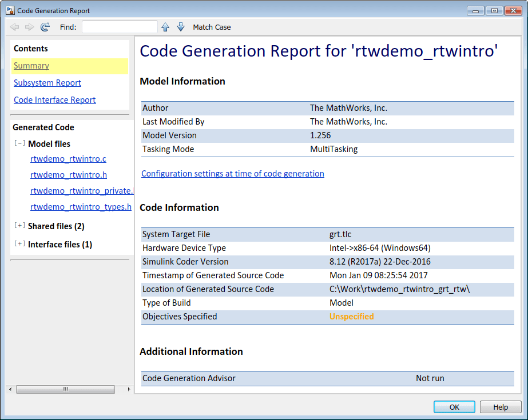Open the Code Interface Report page
The height and width of the screenshot is (420, 528).
coord(55,100)
